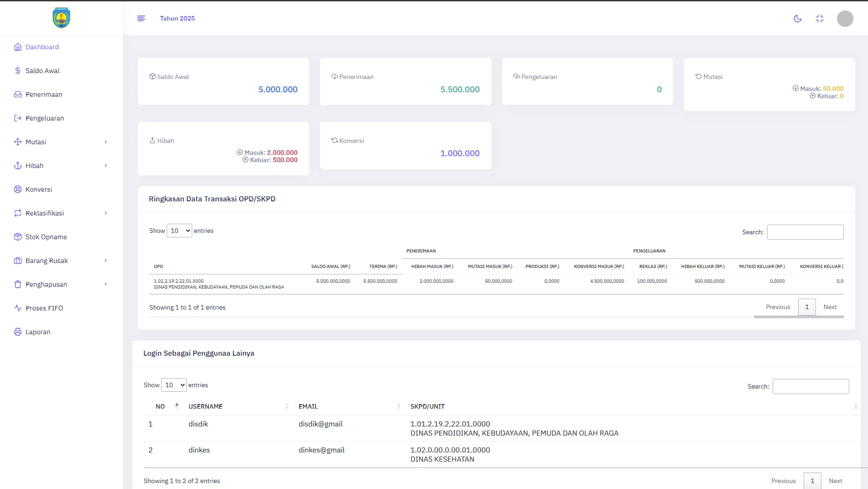Click the Laporan printer icon
Screen dimensions: 868x489
(18, 332)
